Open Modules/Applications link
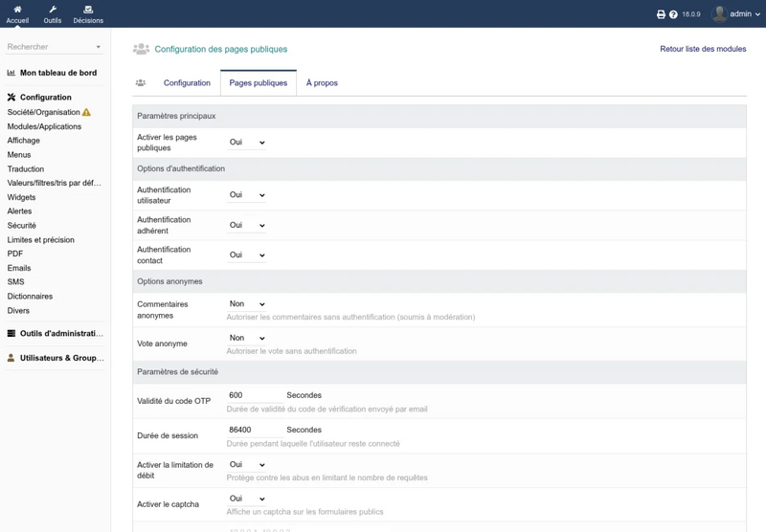 [x=44, y=126]
